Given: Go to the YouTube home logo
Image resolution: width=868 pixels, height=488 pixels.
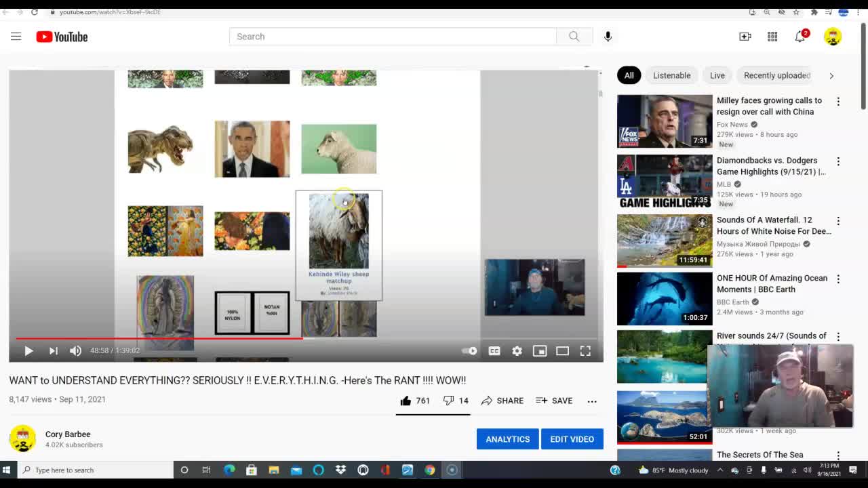Looking at the screenshot, I should coord(62,37).
